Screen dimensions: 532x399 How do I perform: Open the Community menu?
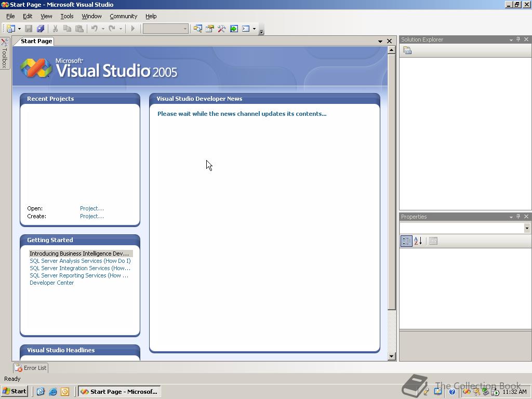pyautogui.click(x=124, y=16)
